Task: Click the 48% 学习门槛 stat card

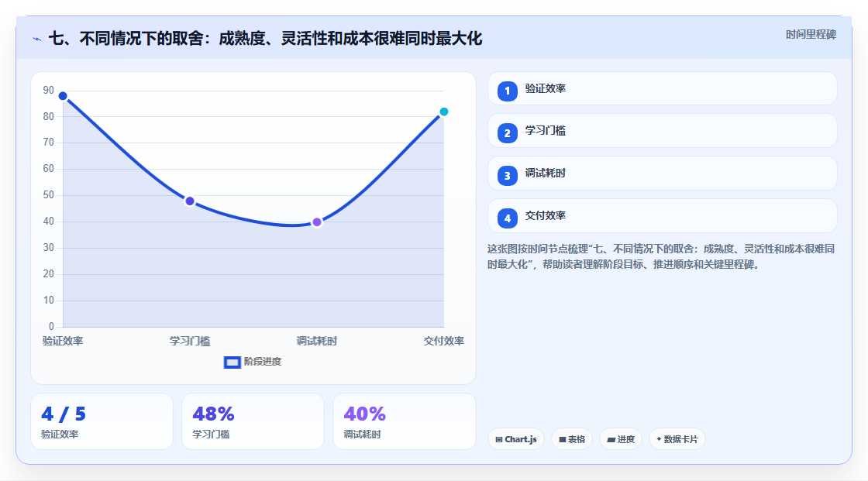Action: point(253,421)
